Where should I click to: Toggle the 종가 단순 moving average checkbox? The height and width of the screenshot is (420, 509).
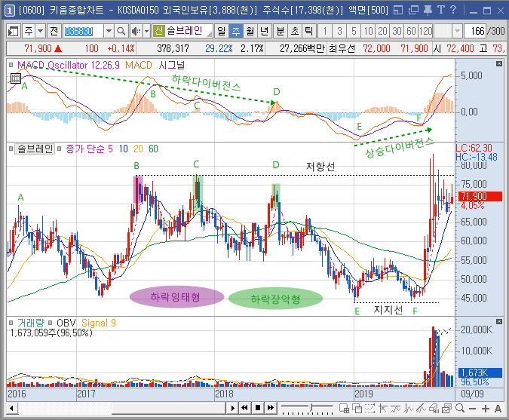point(60,149)
